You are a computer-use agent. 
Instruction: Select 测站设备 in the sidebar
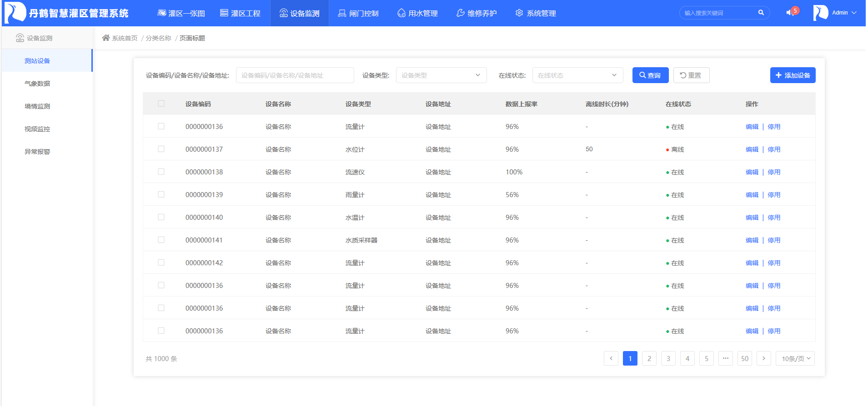pyautogui.click(x=47, y=60)
